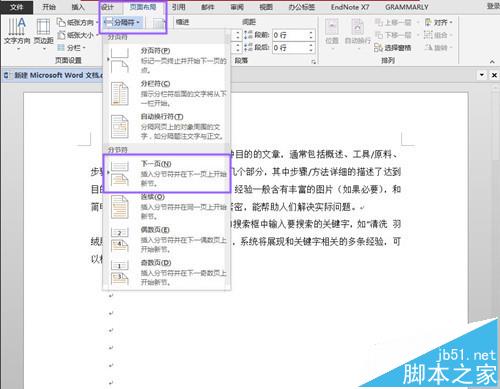This screenshot has width=500, height=389.
Task: Click the odd page icon beside 奇数页(D)
Action: pyautogui.click(x=119, y=272)
